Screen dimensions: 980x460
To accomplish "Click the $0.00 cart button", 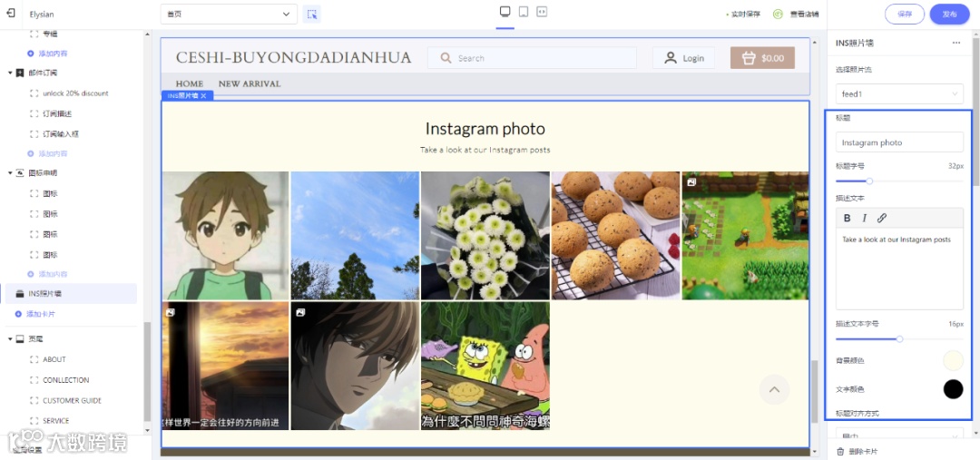I will [x=762, y=57].
